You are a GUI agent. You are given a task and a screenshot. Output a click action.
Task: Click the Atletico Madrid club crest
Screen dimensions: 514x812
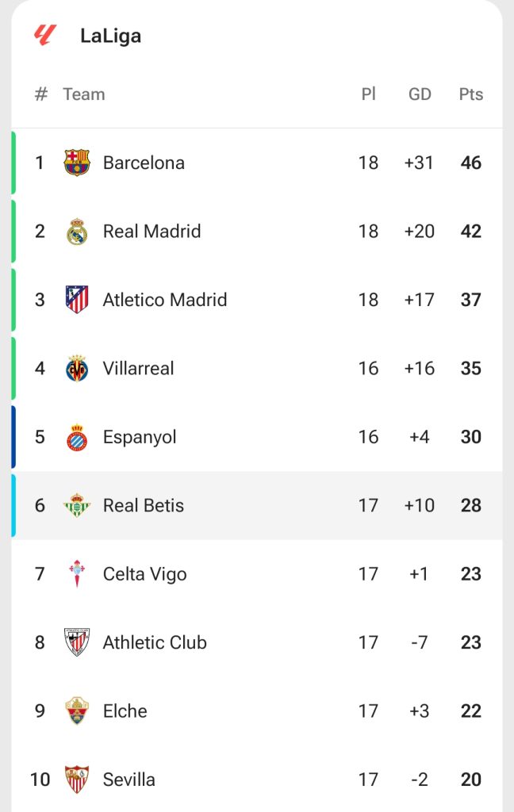[x=77, y=300]
